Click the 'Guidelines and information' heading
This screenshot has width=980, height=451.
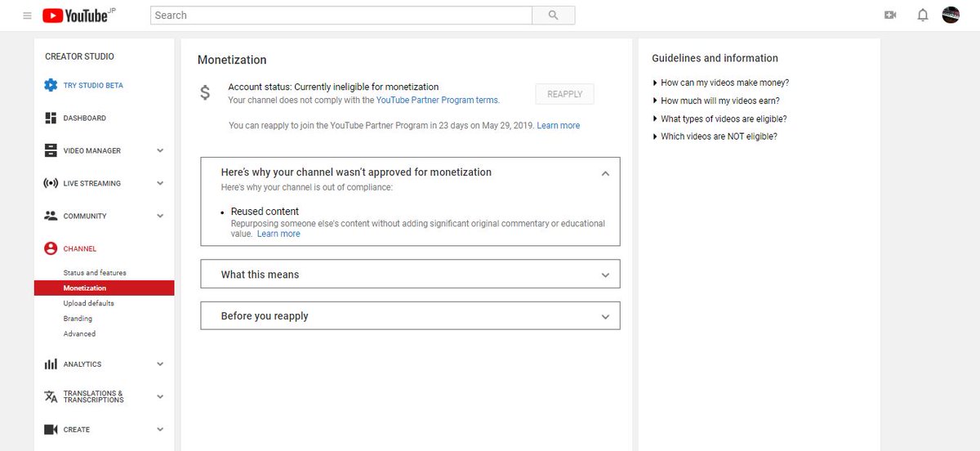click(x=715, y=58)
